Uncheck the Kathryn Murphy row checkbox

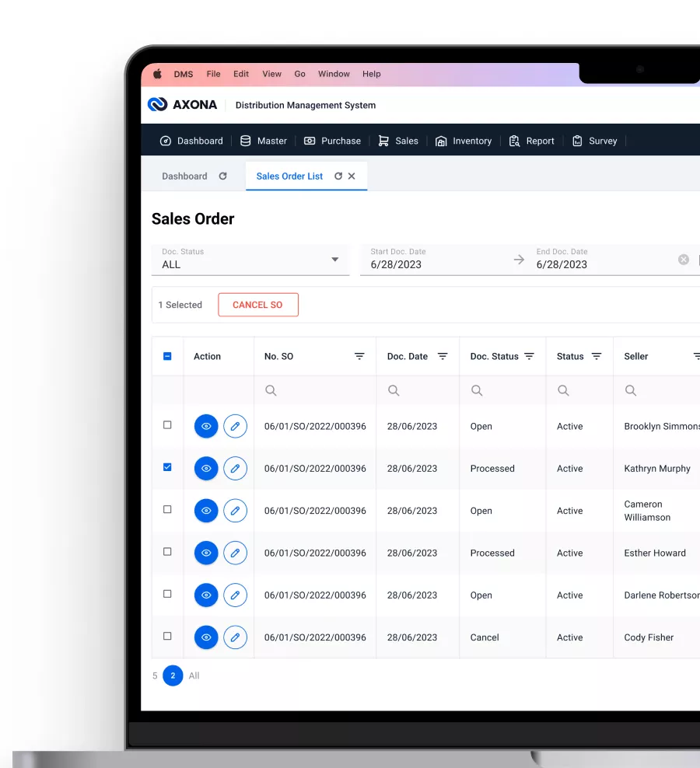pyautogui.click(x=167, y=468)
